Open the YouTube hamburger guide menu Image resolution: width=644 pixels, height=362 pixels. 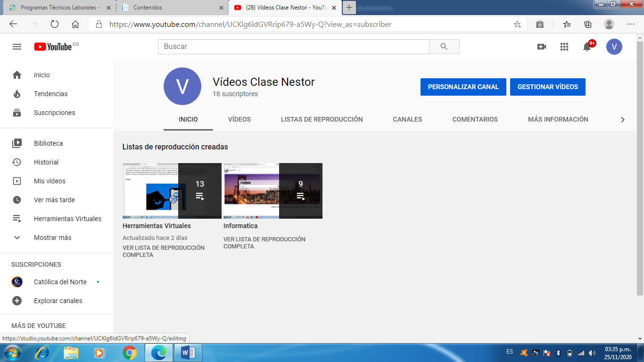click(17, 47)
